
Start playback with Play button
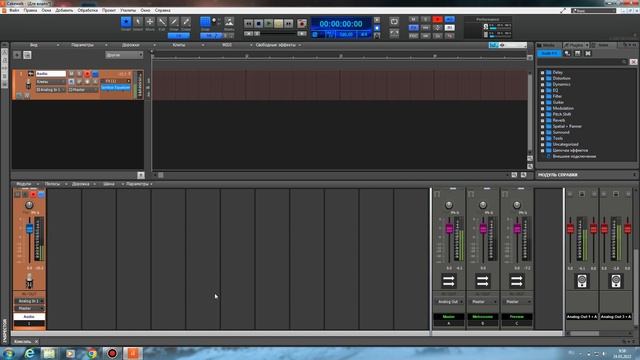pyautogui.click(x=268, y=24)
